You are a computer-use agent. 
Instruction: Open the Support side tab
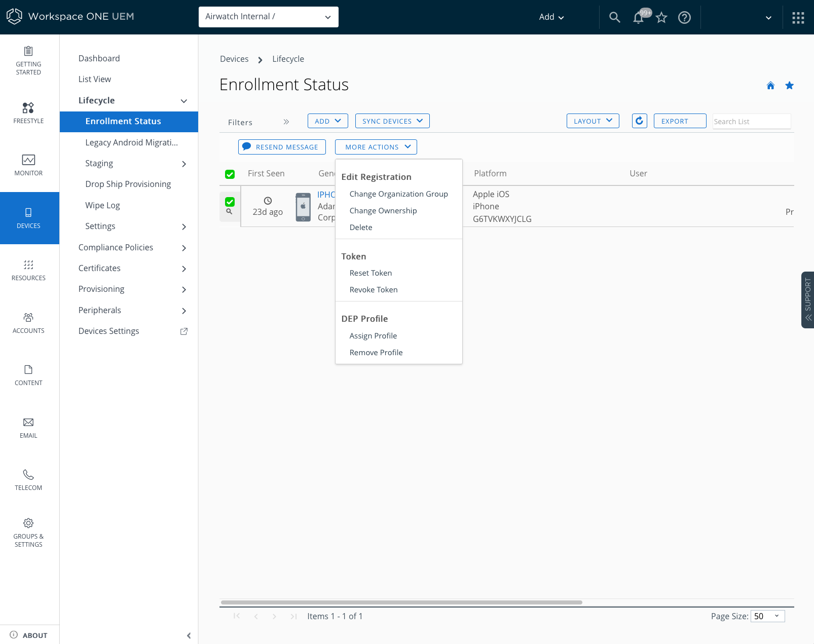(808, 300)
